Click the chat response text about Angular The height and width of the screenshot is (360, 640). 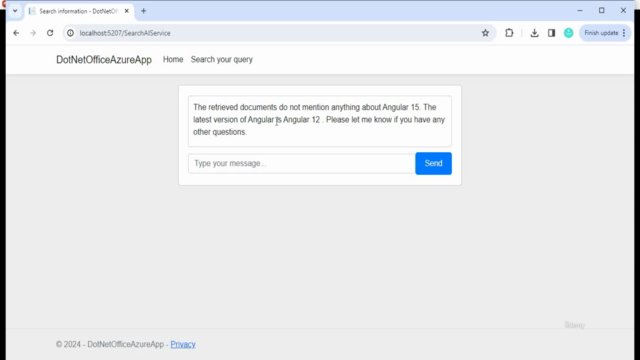320,120
